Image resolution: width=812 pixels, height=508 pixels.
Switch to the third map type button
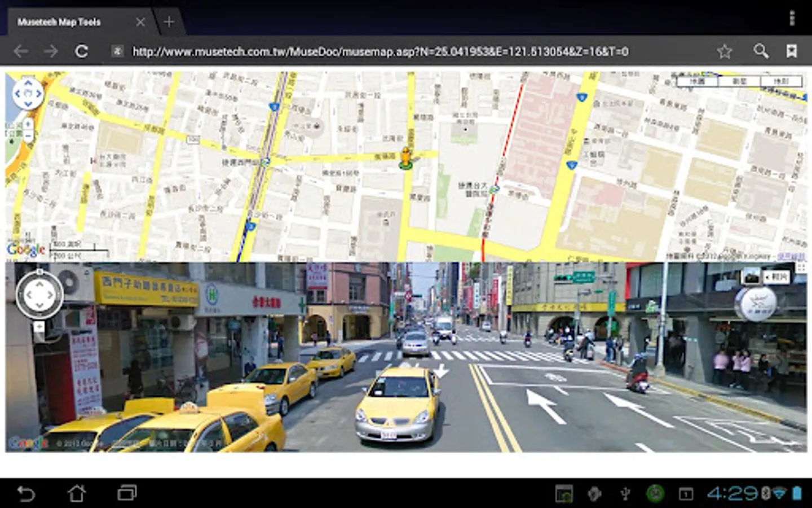781,81
